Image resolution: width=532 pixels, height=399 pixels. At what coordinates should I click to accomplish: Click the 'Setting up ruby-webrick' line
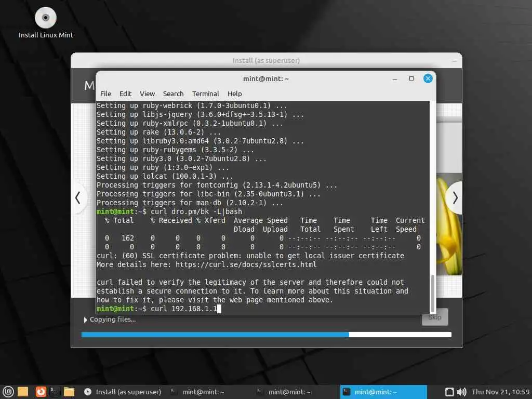tap(192, 105)
